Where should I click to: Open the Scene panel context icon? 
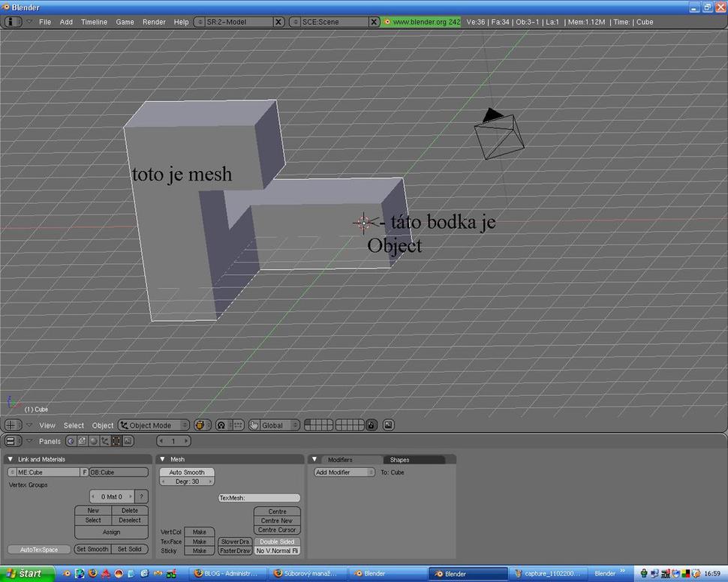(x=128, y=441)
